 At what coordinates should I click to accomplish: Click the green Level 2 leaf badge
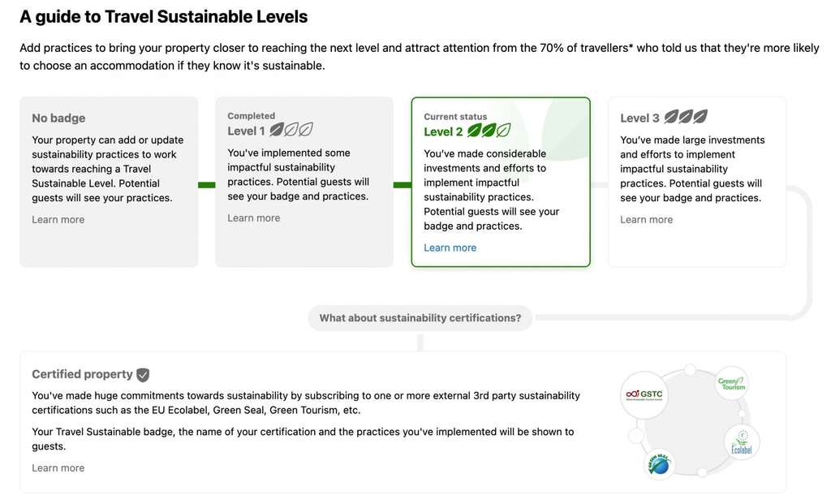(489, 131)
